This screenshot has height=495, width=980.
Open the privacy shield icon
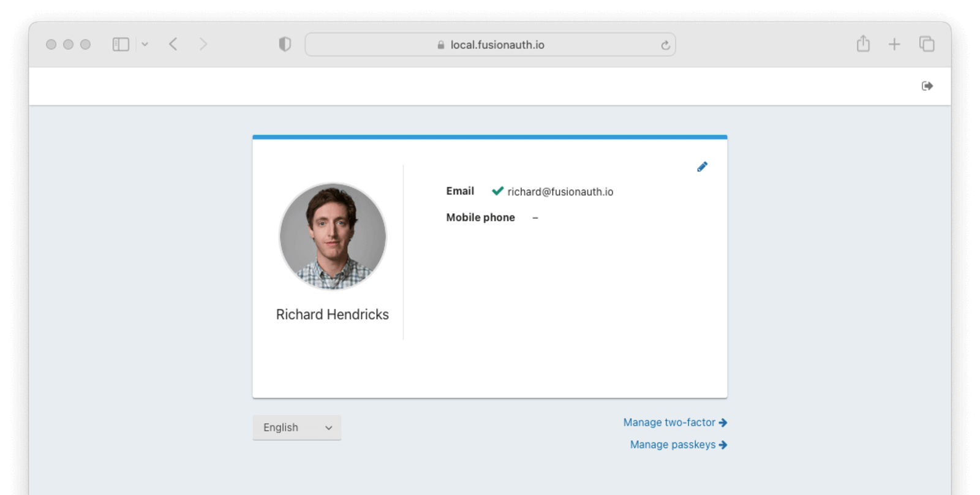tap(285, 44)
